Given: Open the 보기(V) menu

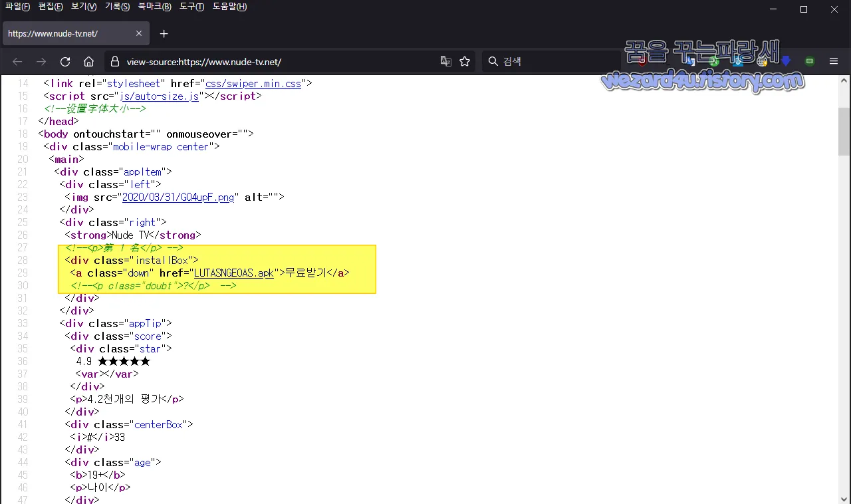Looking at the screenshot, I should pos(84,7).
